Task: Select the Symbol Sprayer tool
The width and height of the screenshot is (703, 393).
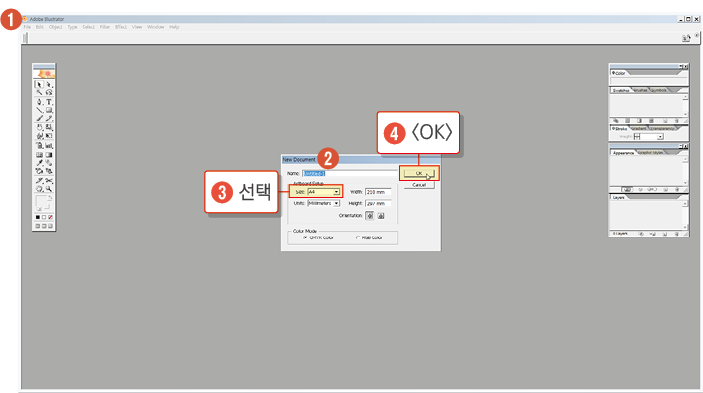Action: [39, 146]
